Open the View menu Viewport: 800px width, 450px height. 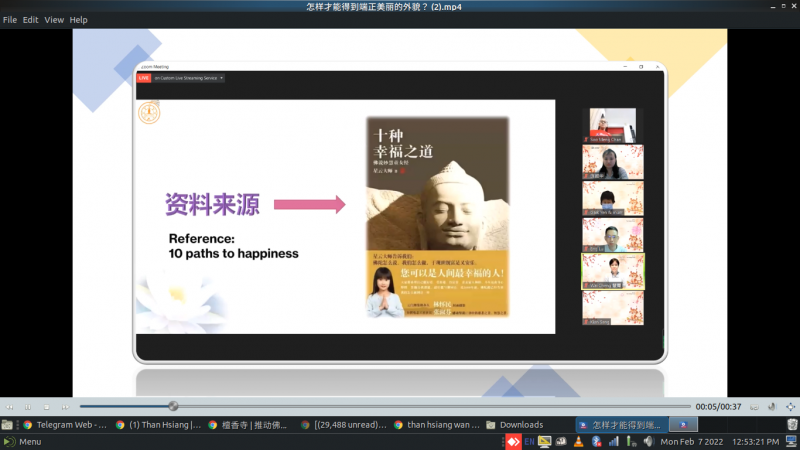(54, 20)
